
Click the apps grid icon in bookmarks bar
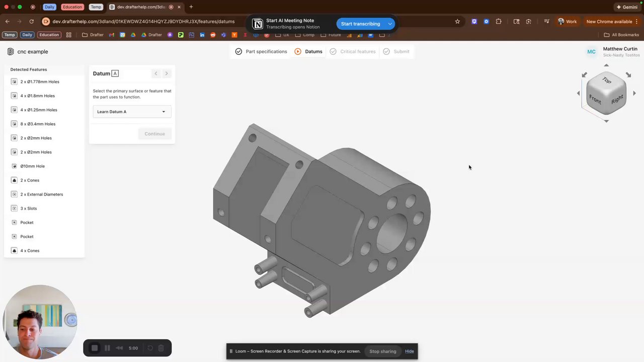click(x=69, y=35)
